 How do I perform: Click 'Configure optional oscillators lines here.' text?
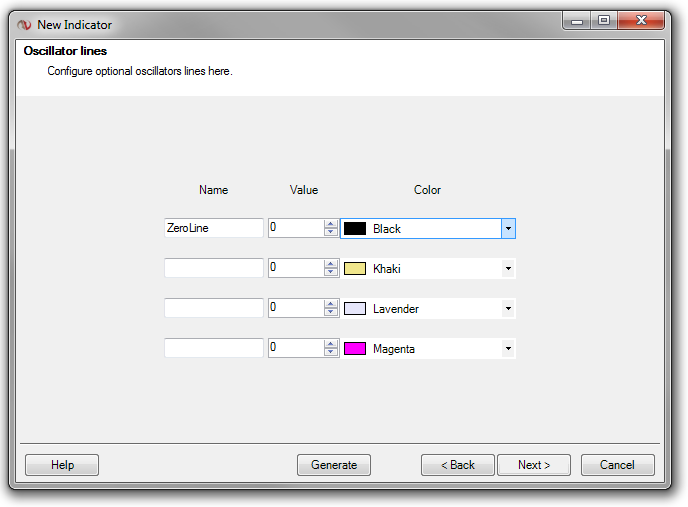tap(140, 71)
